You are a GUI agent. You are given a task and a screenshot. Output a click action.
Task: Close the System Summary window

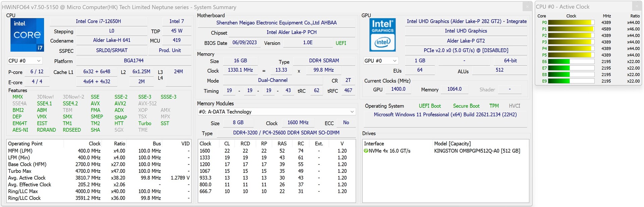point(527,6)
